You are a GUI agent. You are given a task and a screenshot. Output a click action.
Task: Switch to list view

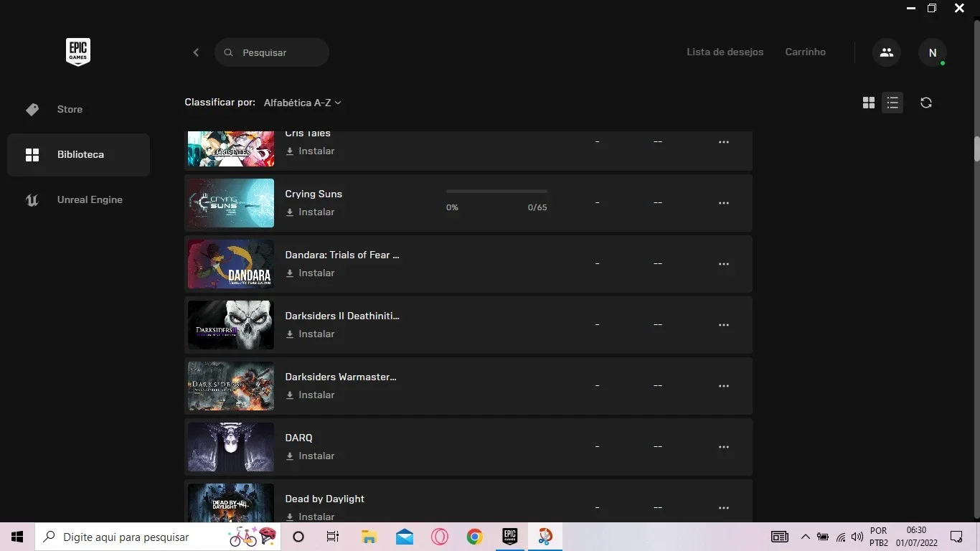click(892, 103)
